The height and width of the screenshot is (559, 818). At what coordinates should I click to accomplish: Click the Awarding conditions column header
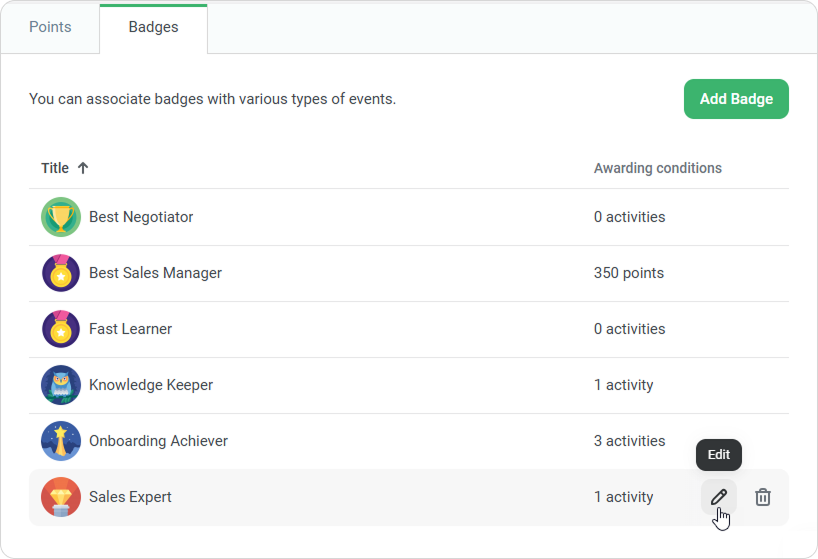coord(657,168)
